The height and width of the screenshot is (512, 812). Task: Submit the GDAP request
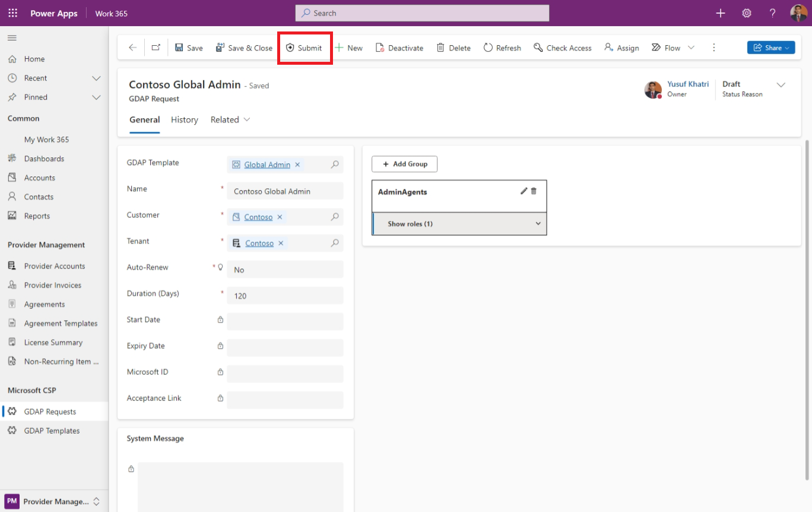pos(304,48)
